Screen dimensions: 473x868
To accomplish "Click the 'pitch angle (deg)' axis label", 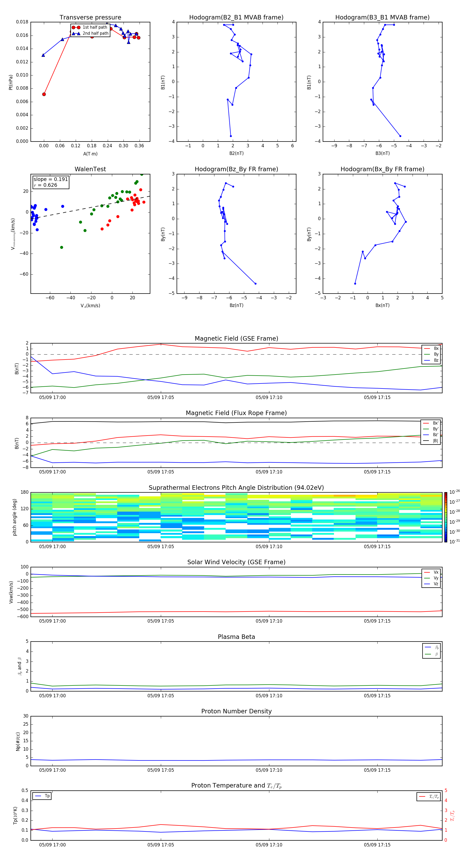I will coord(15,517).
